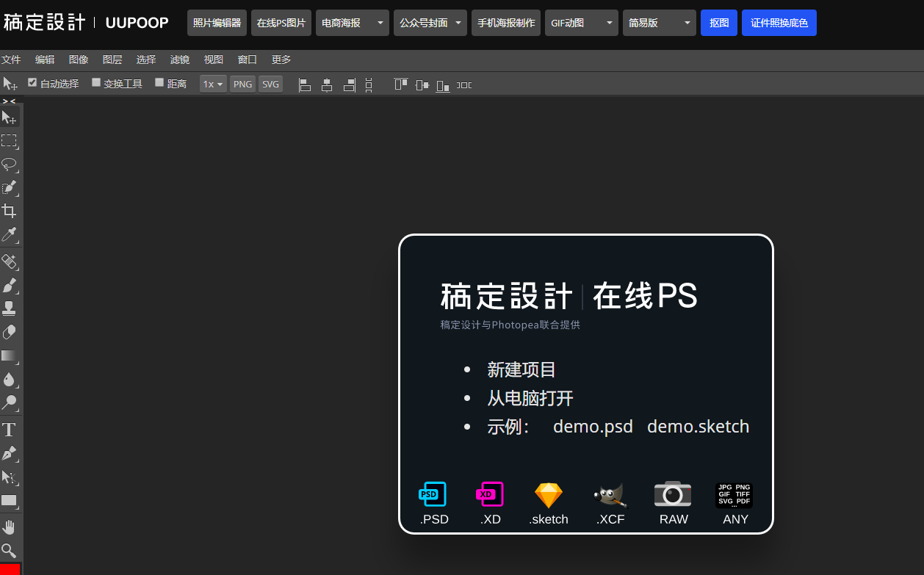
Task: Select the Pen tool
Action: coord(10,453)
